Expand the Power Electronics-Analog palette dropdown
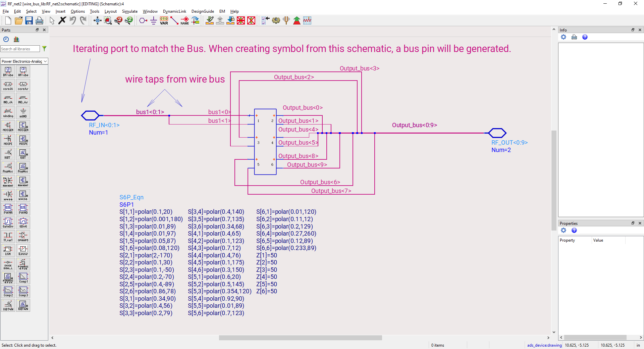Image resolution: width=644 pixels, height=349 pixels. coord(24,61)
